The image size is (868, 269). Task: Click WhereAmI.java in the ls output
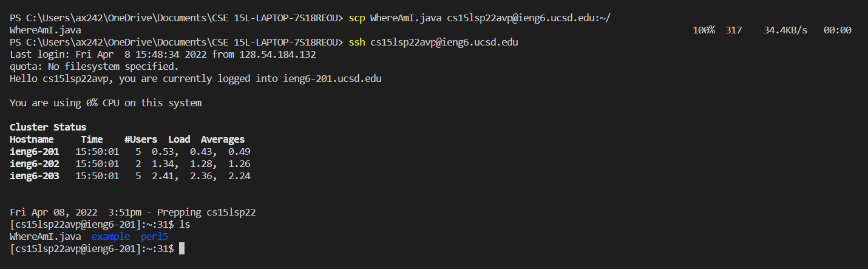pos(45,237)
